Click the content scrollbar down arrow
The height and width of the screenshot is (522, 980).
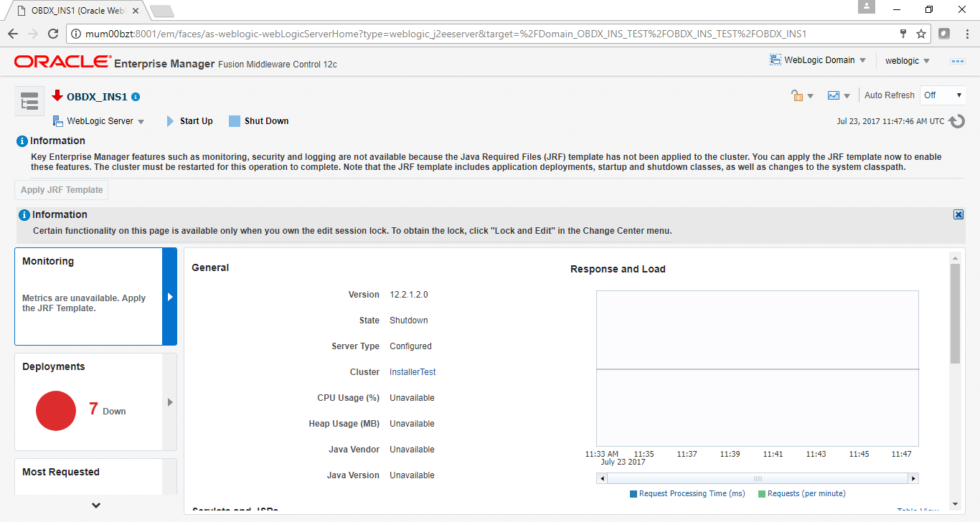[955, 504]
